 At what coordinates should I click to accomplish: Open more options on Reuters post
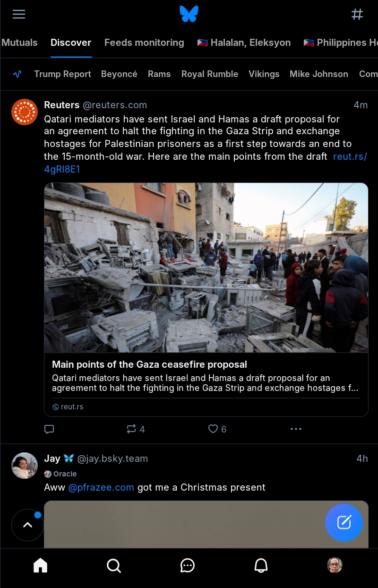click(296, 429)
